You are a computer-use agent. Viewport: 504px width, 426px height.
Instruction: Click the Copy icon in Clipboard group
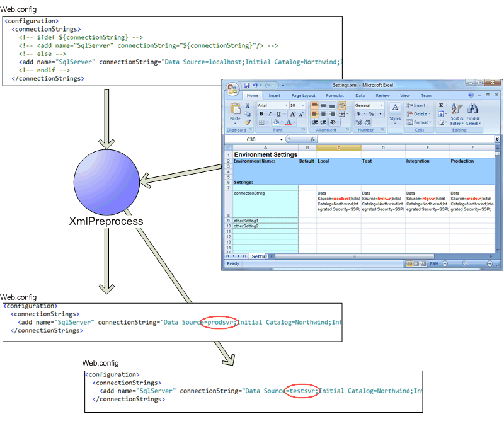click(x=248, y=114)
